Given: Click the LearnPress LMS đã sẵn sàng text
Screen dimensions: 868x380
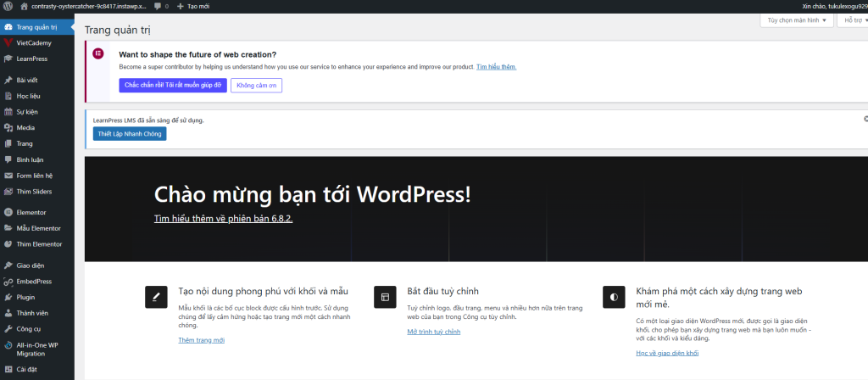Looking at the screenshot, I should [x=148, y=120].
